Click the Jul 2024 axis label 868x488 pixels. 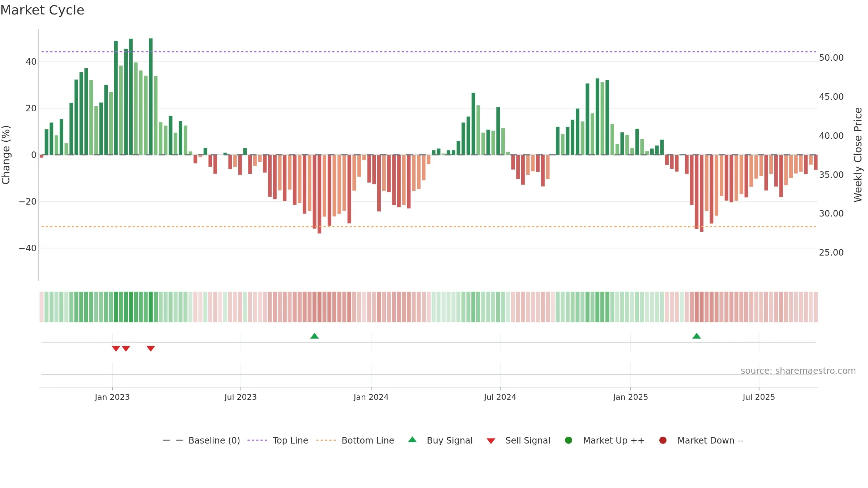pos(500,397)
